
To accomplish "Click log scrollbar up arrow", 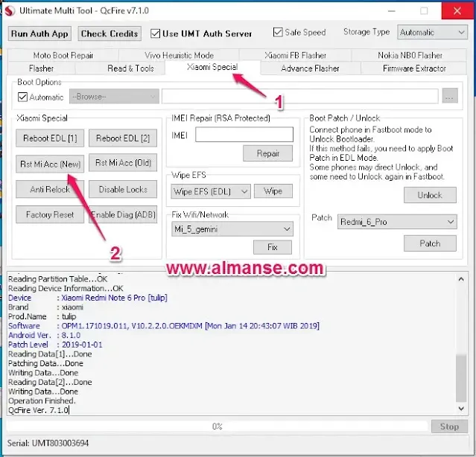I will pos(461,279).
